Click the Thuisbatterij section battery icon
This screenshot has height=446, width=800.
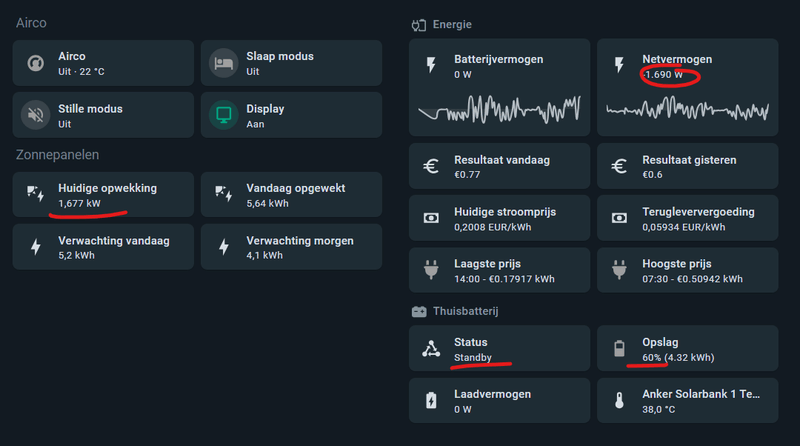[x=419, y=311]
